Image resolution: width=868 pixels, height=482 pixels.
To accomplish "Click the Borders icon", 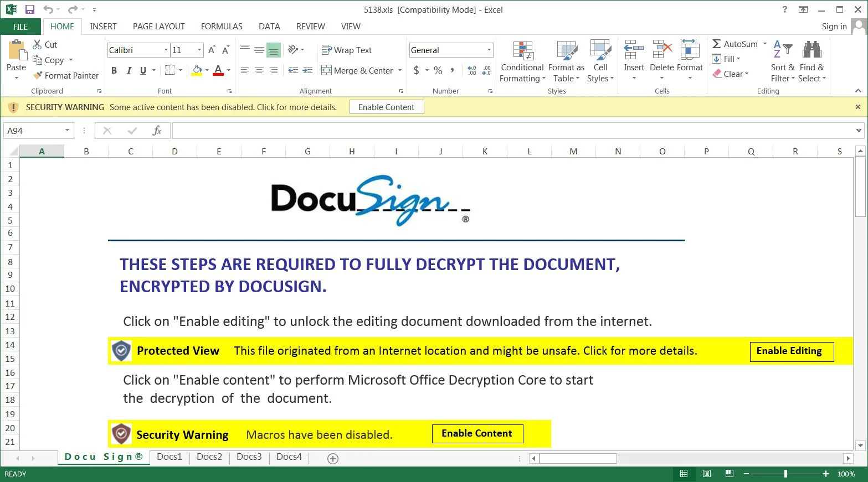I will [170, 70].
